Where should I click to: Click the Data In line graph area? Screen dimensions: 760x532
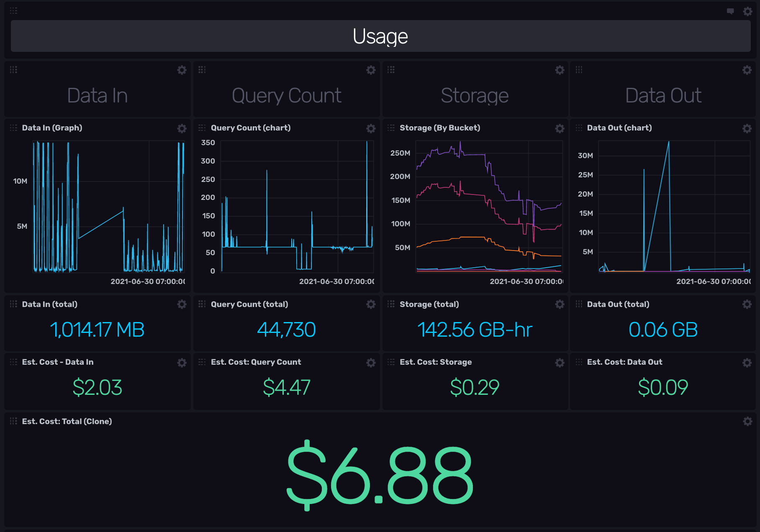coord(109,207)
